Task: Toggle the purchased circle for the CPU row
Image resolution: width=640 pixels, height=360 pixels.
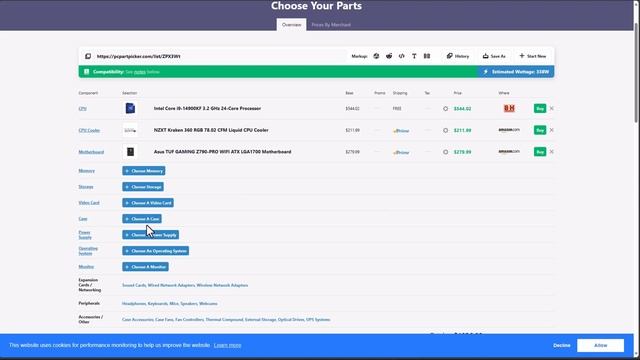Action: [445, 109]
